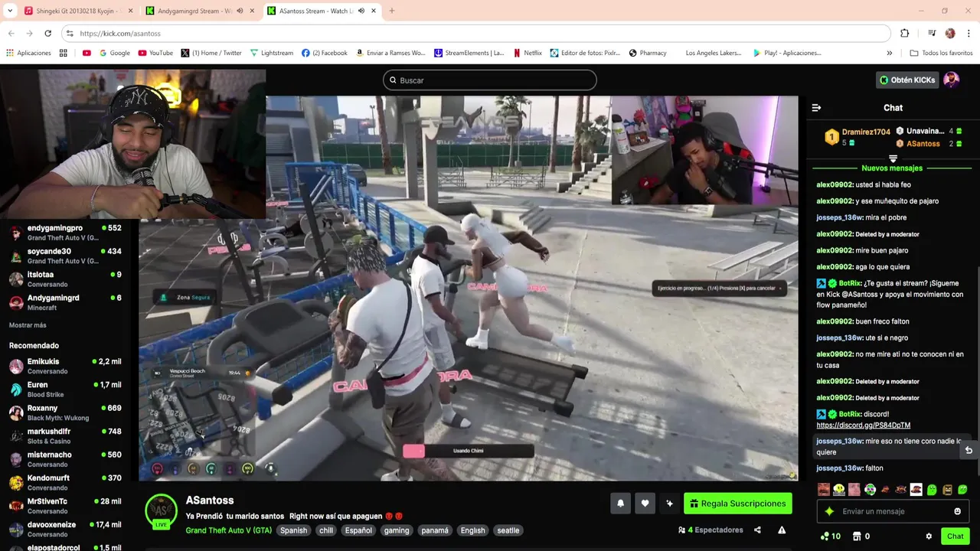Open the Kick user profile avatar menu
Image resolution: width=980 pixels, height=551 pixels.
point(951,80)
